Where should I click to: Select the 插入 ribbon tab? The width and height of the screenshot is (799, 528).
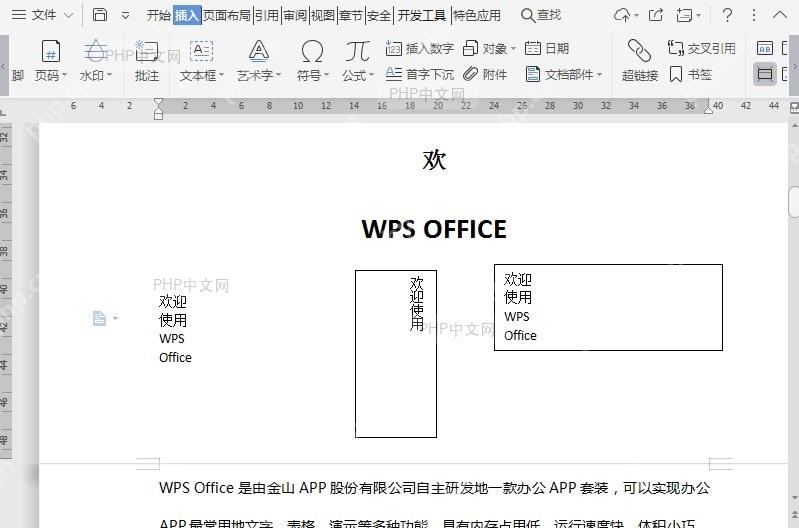pyautogui.click(x=187, y=15)
